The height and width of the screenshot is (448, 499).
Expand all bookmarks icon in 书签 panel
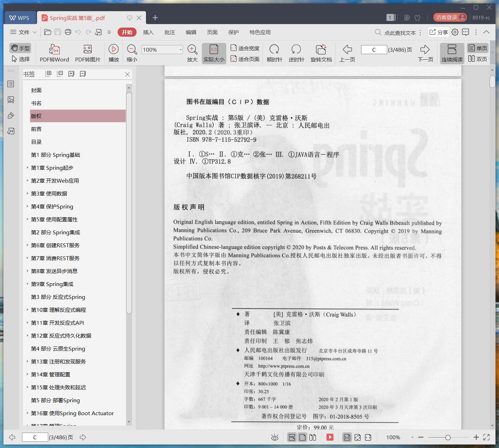[x=48, y=74]
